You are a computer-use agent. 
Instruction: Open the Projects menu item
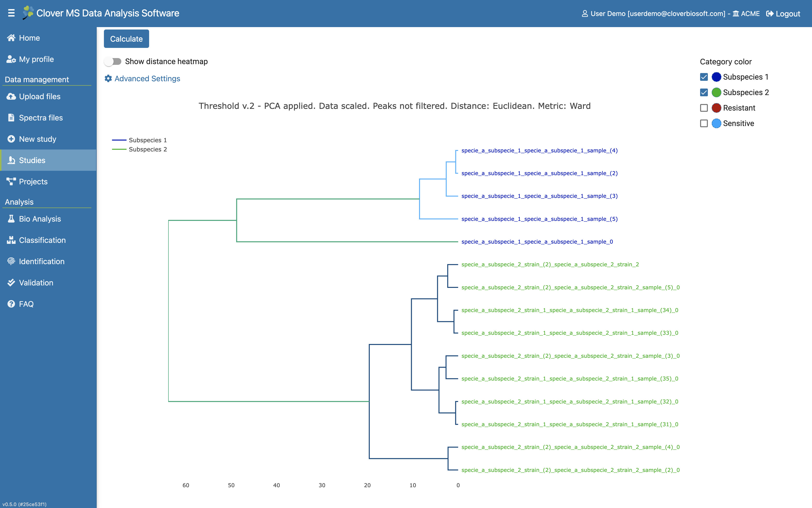(x=48, y=181)
